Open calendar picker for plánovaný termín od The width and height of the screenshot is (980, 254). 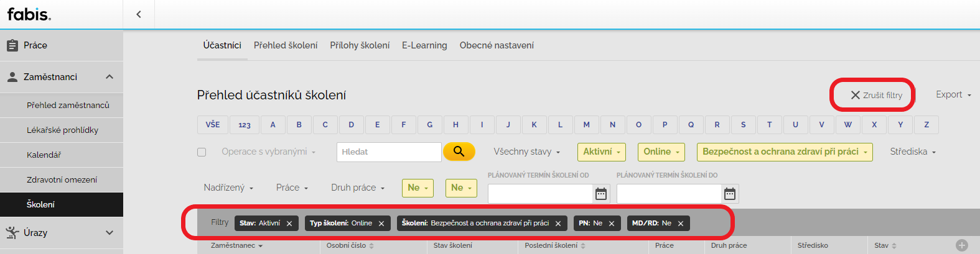click(x=601, y=194)
